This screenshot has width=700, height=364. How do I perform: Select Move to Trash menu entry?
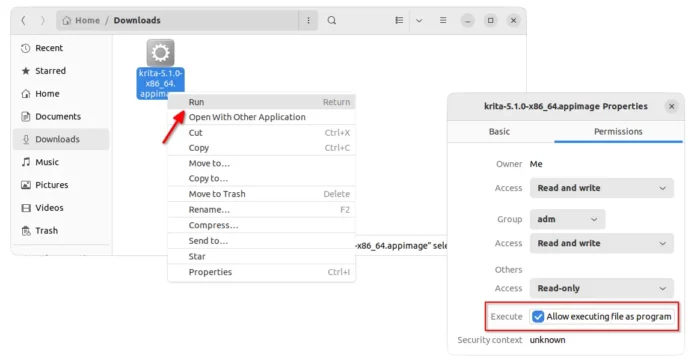tap(262, 194)
